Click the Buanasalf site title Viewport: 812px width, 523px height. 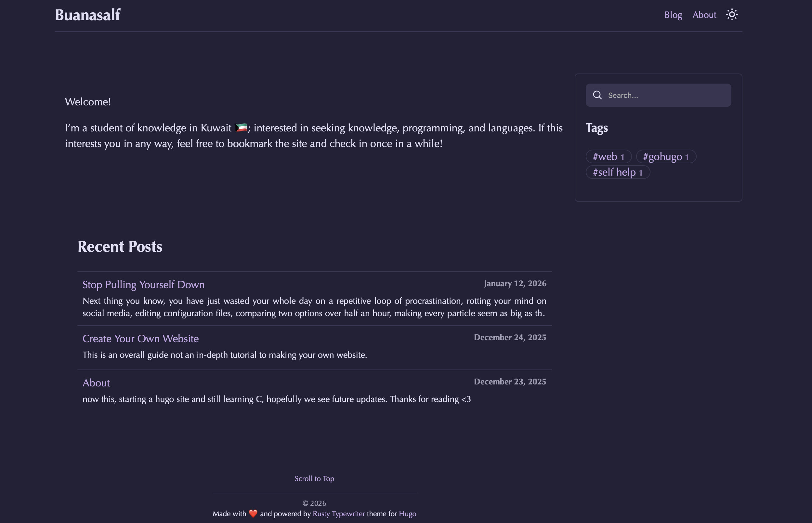(x=87, y=15)
